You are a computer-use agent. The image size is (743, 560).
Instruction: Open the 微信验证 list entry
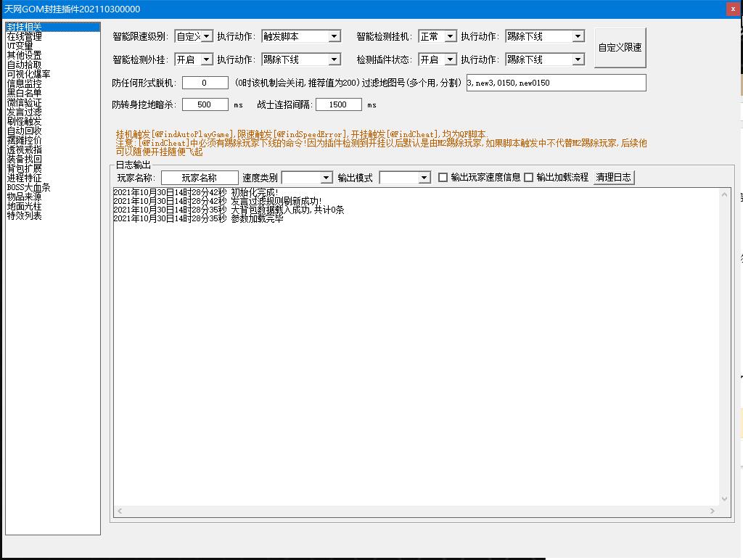click(24, 102)
